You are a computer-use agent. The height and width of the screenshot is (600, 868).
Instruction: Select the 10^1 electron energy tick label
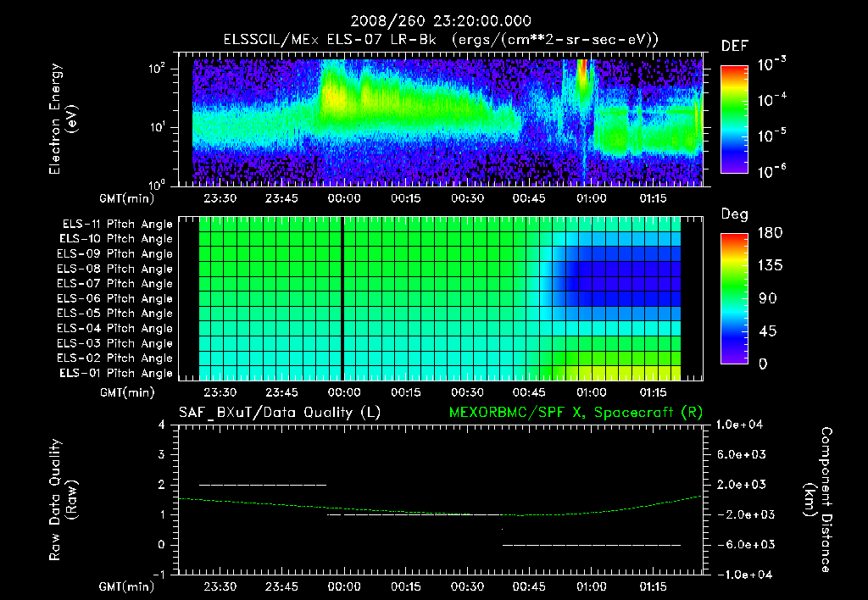157,127
